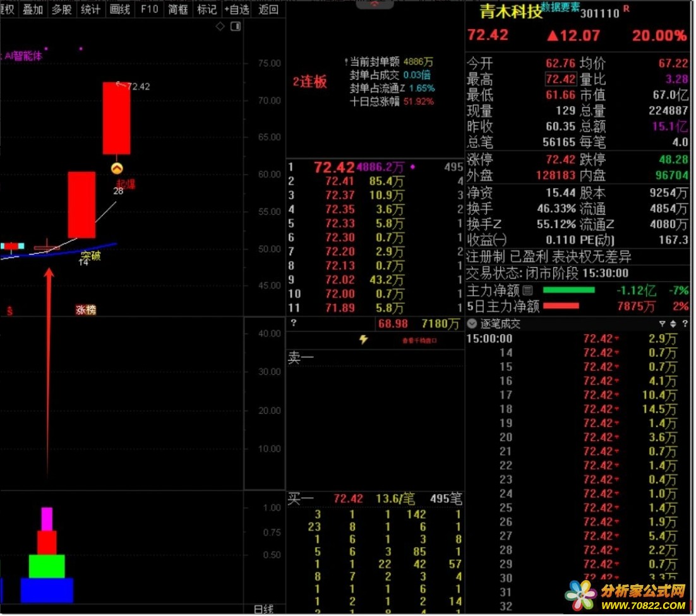
Task: Select the tall red candlestick at 72.42
Action: click(116, 118)
